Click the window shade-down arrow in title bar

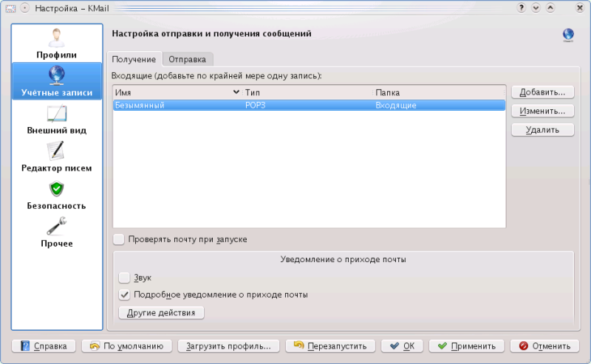[536, 8]
